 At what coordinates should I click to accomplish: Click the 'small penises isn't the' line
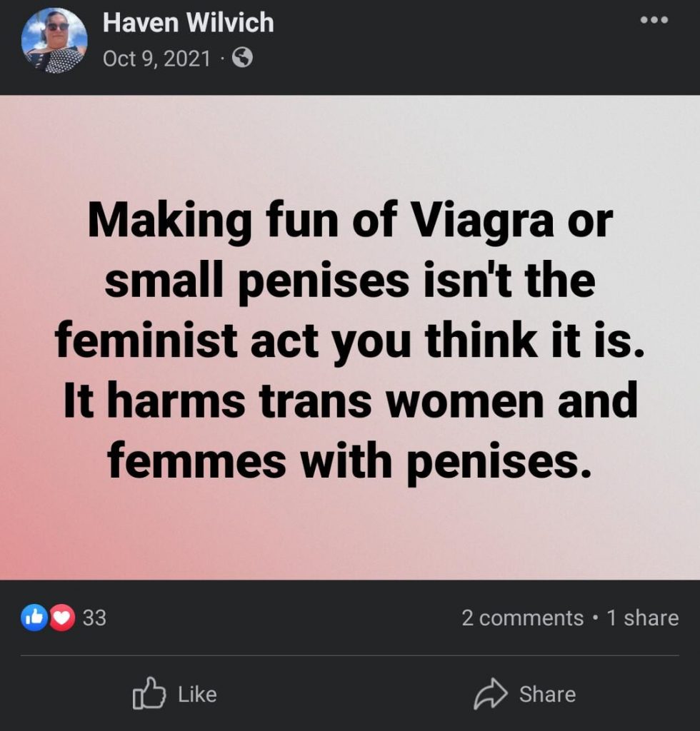350,282
